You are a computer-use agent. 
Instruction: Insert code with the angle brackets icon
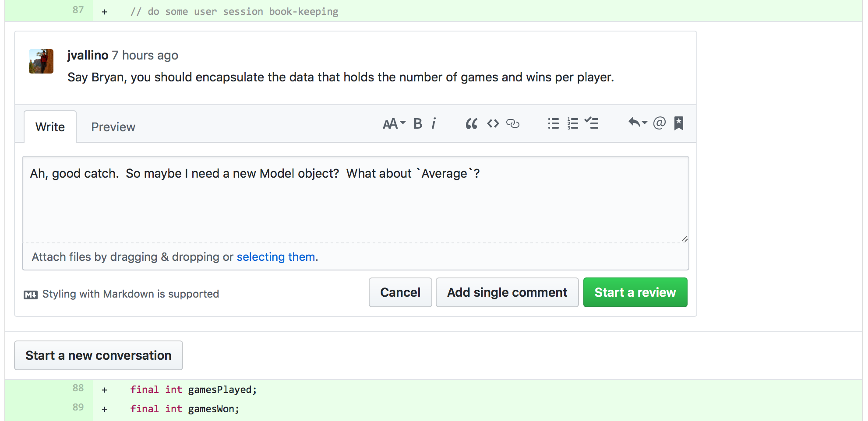tap(493, 124)
